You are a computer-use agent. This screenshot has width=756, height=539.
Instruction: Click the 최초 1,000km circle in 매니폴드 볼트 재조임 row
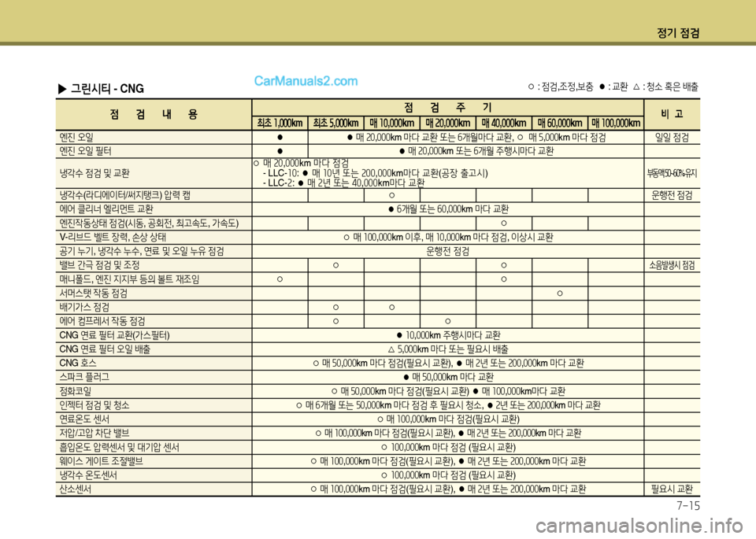pos(280,279)
